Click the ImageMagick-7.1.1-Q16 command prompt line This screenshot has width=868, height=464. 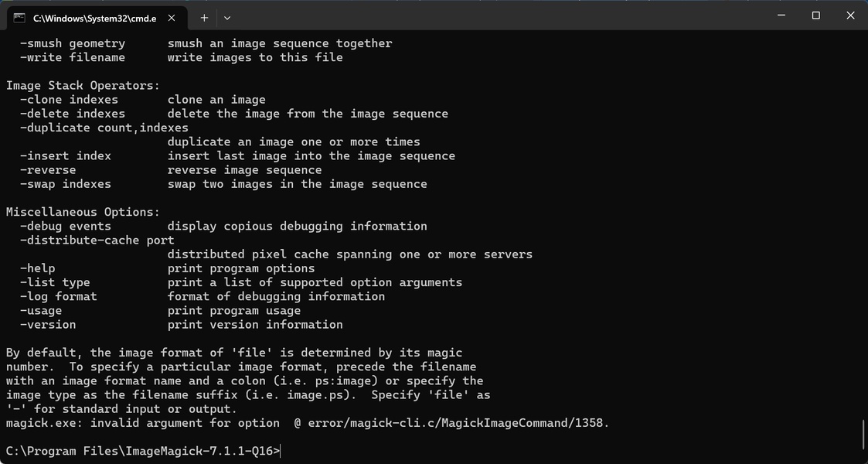coord(143,451)
